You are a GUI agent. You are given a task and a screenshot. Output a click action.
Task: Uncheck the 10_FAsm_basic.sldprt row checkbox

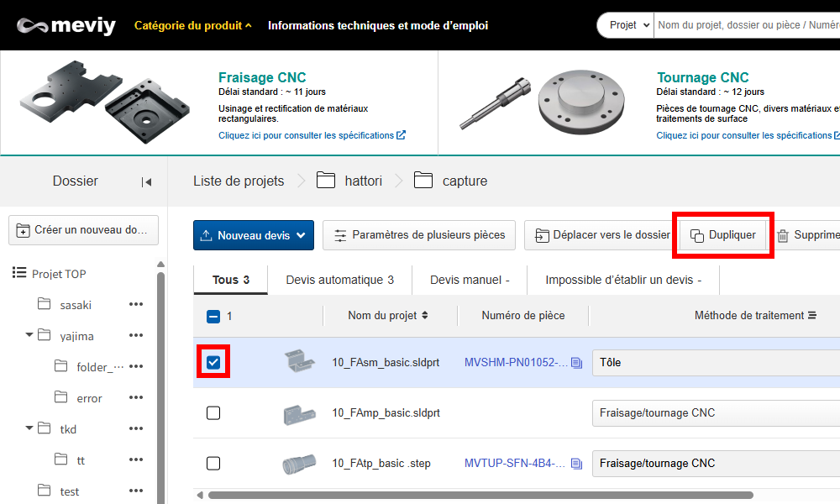pyautogui.click(x=213, y=362)
